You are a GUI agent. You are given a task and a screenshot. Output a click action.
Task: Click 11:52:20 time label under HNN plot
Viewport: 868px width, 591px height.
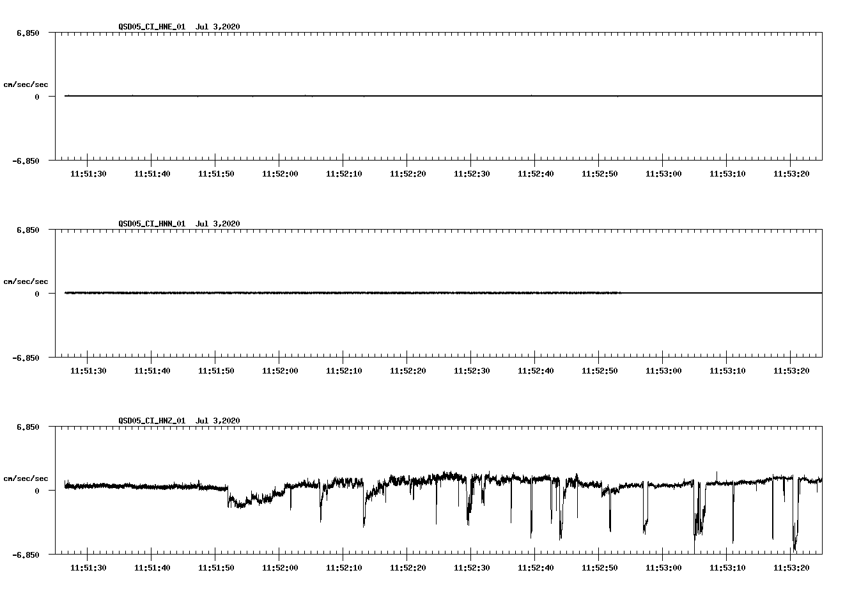tap(408, 371)
